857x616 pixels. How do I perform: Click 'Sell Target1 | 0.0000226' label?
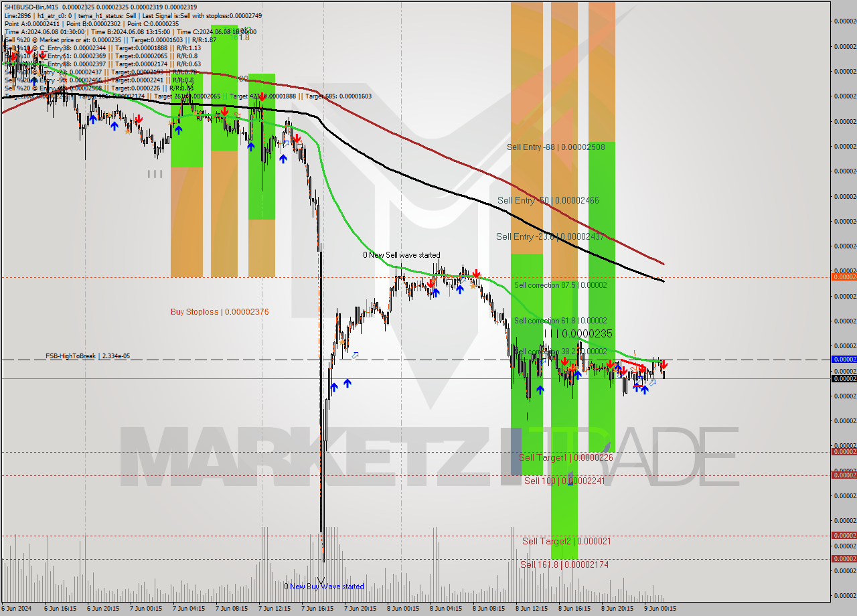(x=566, y=457)
